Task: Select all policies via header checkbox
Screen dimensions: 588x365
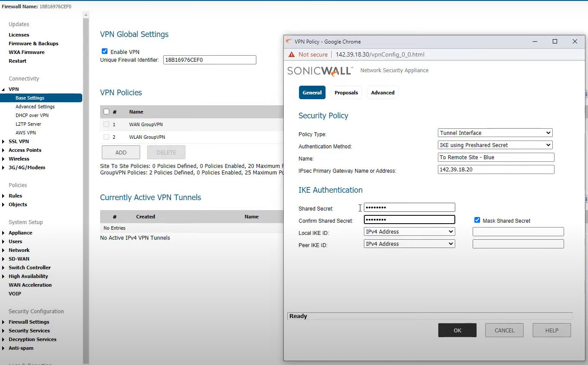Action: 107,112
